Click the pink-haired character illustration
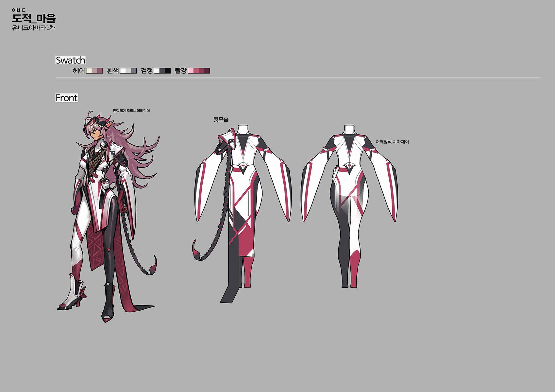The image size is (555, 392). (x=108, y=217)
